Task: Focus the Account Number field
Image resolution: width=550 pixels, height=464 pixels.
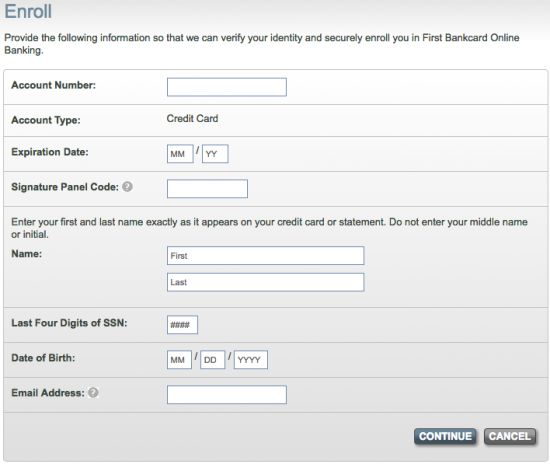Action: [x=227, y=87]
